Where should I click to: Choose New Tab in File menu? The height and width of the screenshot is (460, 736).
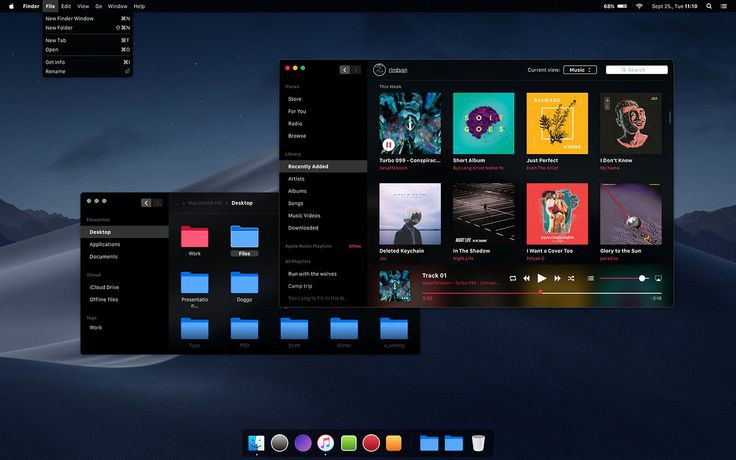pos(88,40)
